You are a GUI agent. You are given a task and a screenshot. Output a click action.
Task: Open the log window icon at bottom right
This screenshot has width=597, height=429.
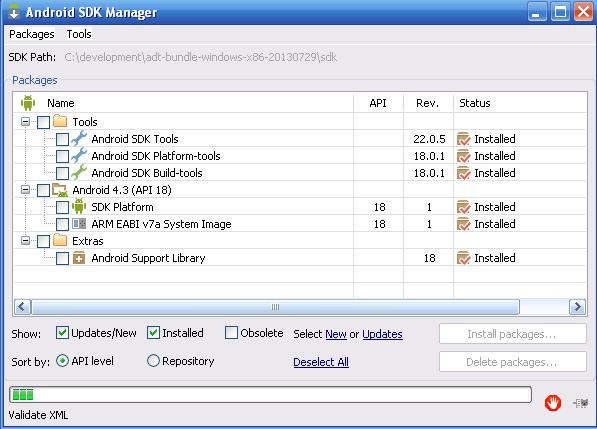tap(581, 403)
